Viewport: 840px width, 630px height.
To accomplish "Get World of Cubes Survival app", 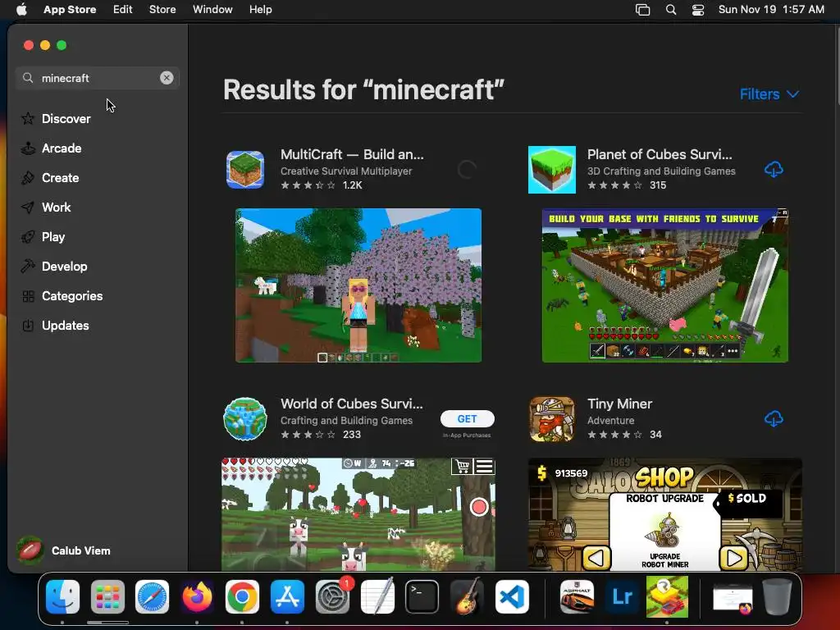I will [x=467, y=419].
